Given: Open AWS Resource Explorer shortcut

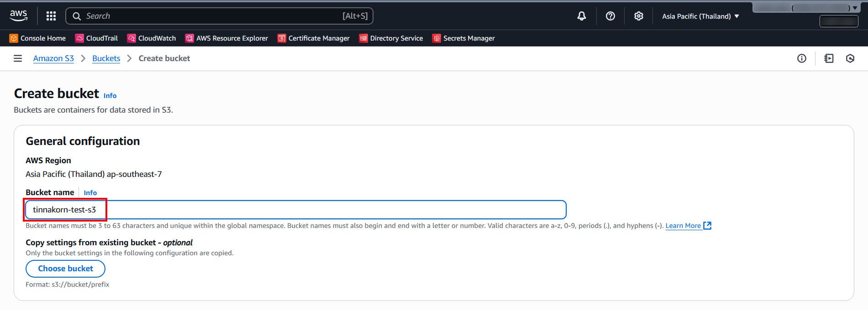Looking at the screenshot, I should coord(226,38).
